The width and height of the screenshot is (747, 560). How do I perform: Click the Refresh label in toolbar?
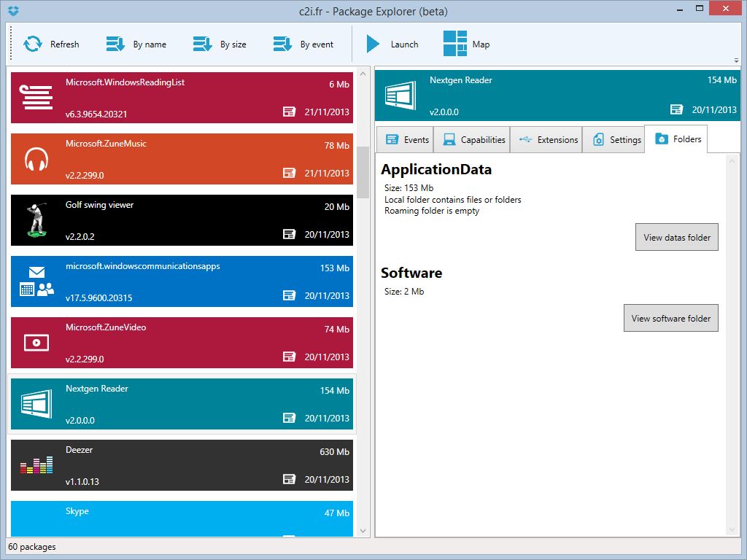(x=65, y=44)
